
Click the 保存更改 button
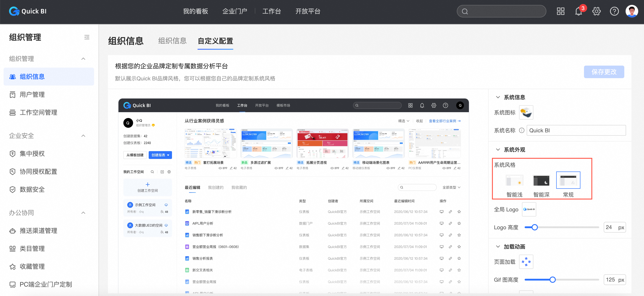(604, 72)
